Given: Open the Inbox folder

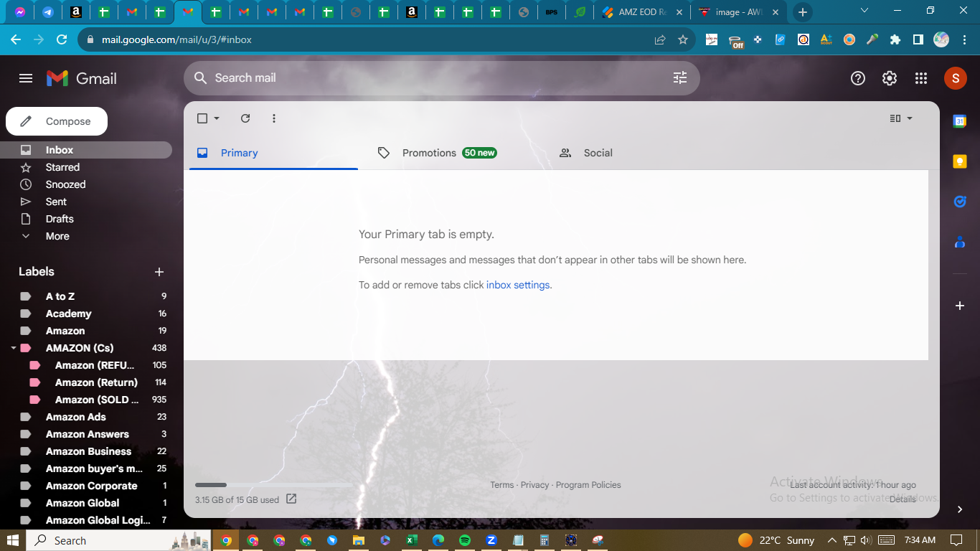Looking at the screenshot, I should [86, 150].
